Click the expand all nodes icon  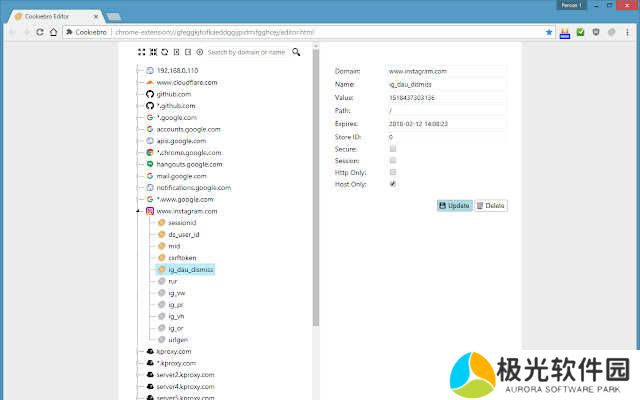pyautogui.click(x=141, y=52)
